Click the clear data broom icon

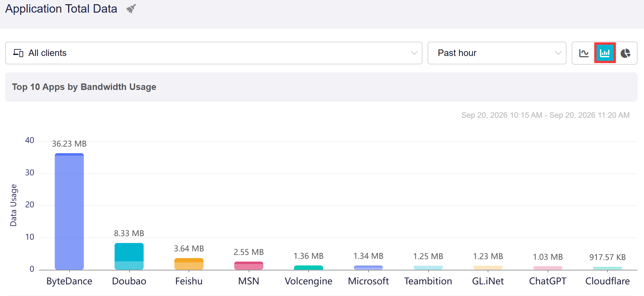tap(131, 9)
